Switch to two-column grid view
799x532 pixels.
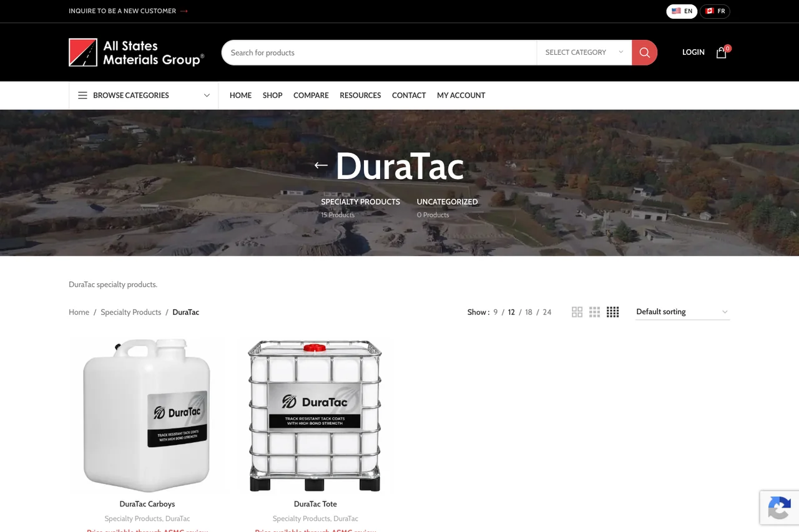click(577, 312)
